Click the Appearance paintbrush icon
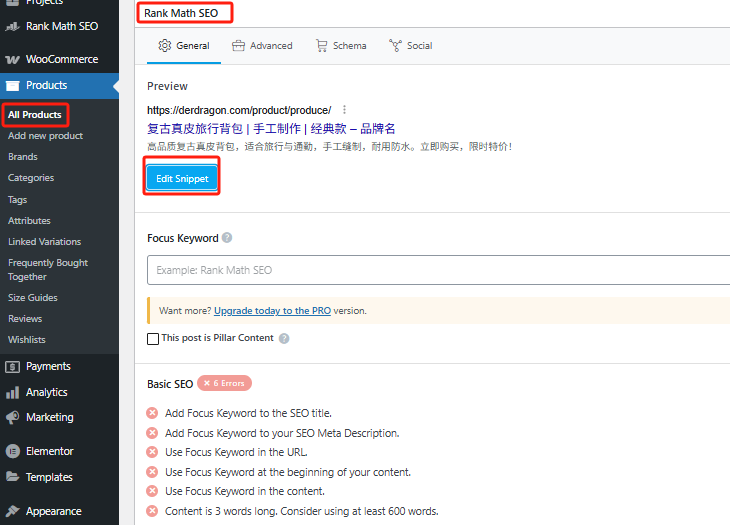Screen dimensions: 730x525 pos(12,511)
